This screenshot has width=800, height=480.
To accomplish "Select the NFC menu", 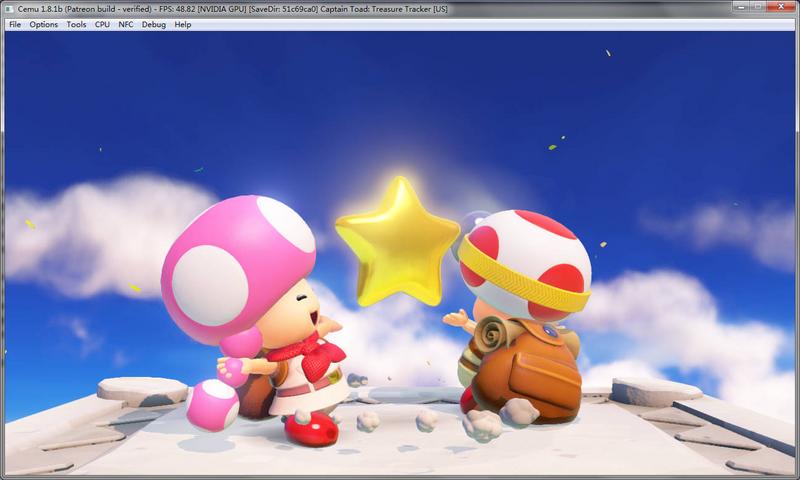I will (x=125, y=24).
